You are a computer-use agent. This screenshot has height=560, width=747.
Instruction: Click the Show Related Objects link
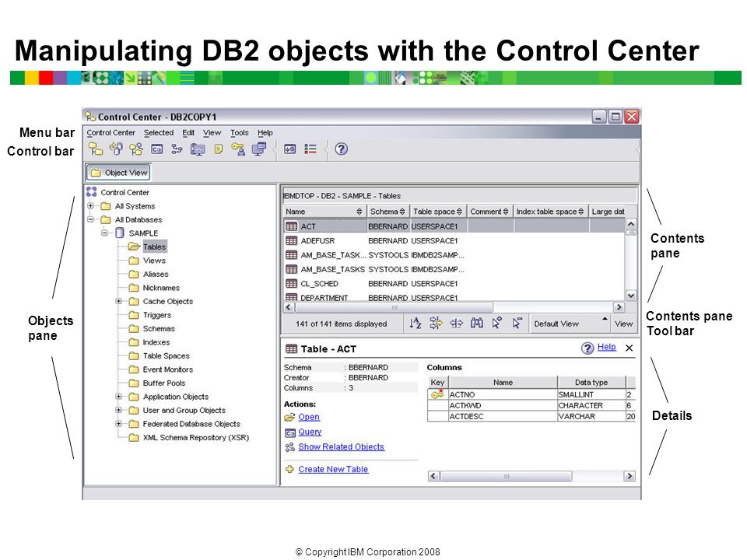click(x=341, y=446)
